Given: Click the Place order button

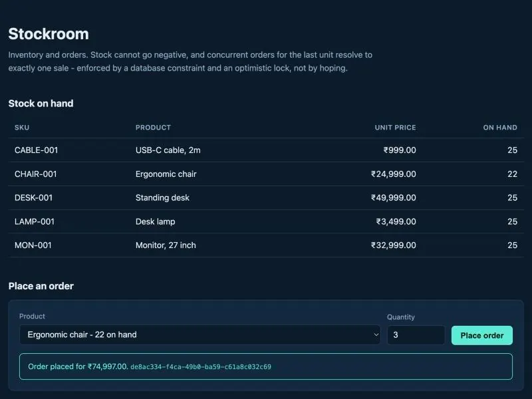Looking at the screenshot, I should click(481, 336).
